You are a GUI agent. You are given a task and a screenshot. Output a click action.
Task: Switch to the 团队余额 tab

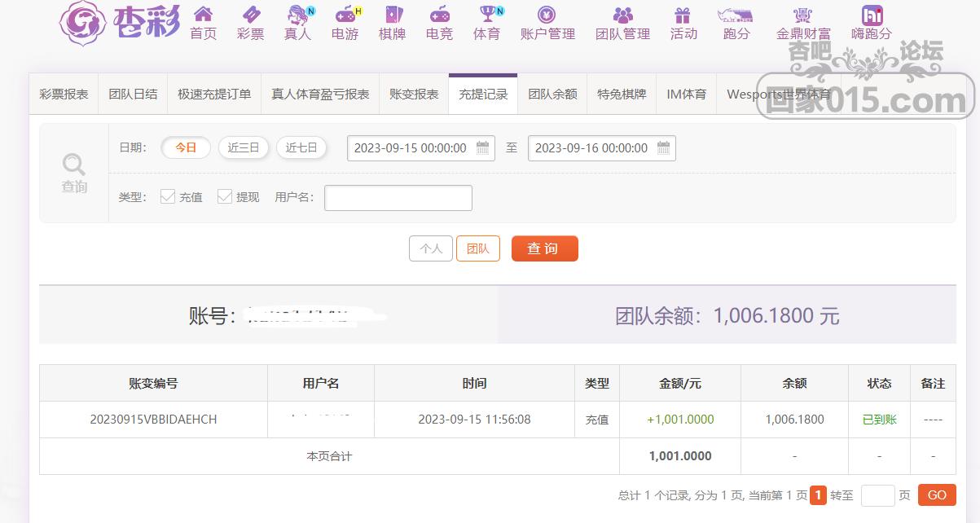point(552,94)
